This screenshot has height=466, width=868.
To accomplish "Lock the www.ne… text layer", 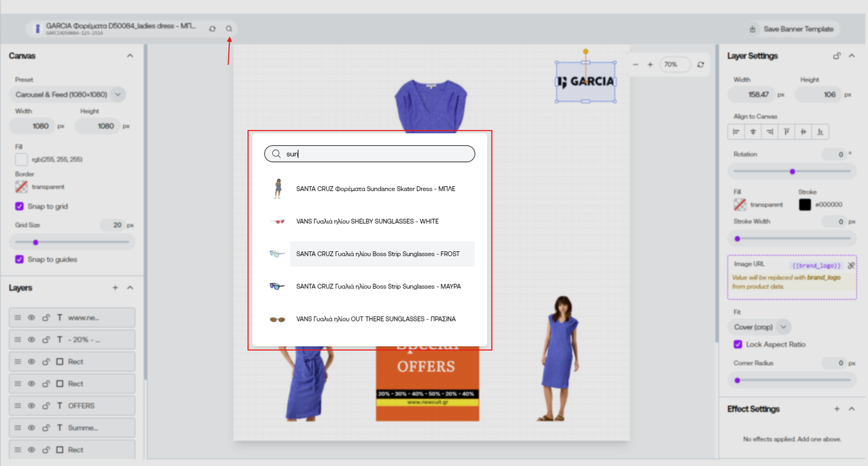I will point(46,318).
